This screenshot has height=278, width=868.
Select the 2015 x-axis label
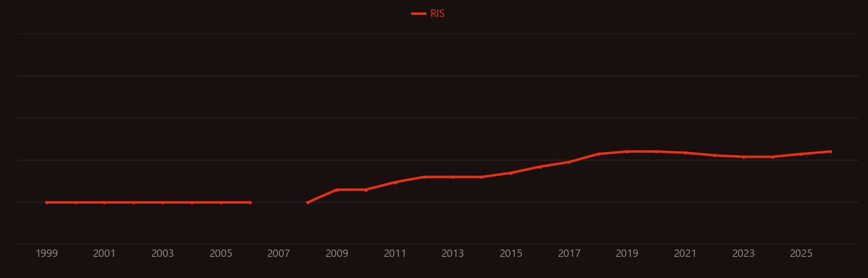(x=511, y=254)
